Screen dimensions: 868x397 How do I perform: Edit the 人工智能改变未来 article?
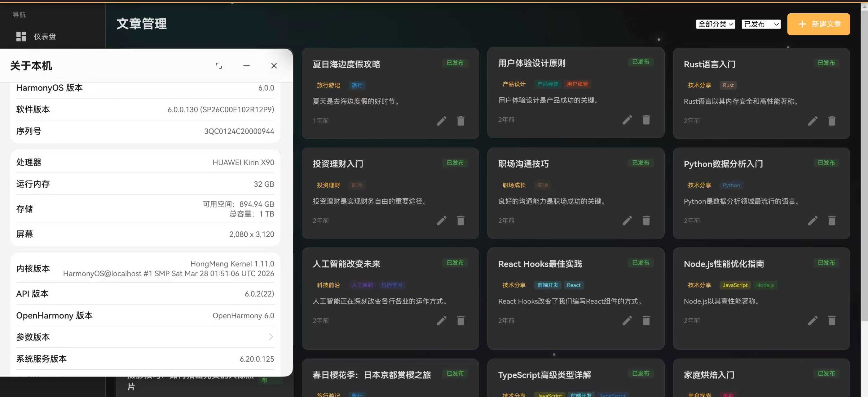point(441,320)
